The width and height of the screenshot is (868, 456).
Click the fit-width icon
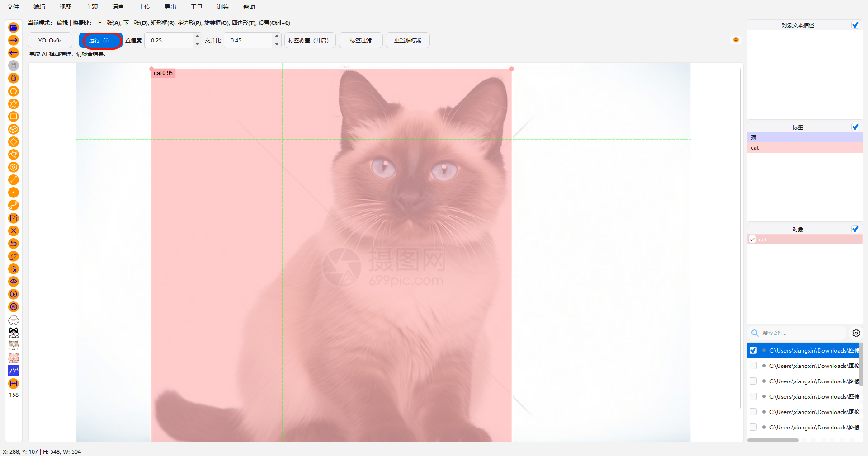click(x=14, y=383)
